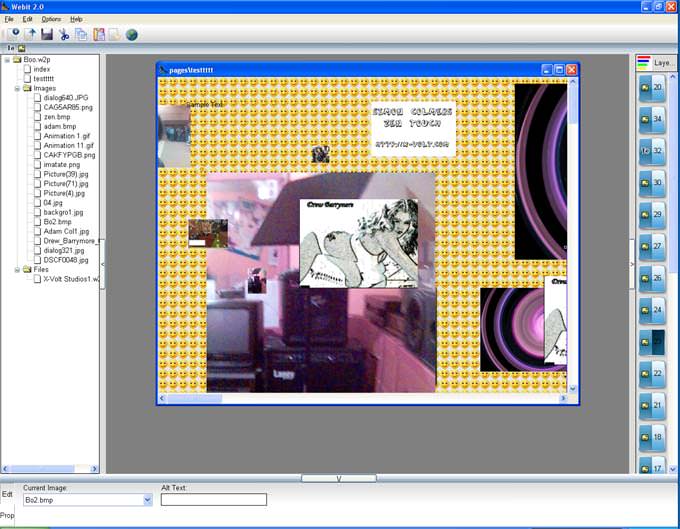This screenshot has height=529, width=680.
Task: Select layer 29 in Layers panel
Action: pyautogui.click(x=652, y=215)
